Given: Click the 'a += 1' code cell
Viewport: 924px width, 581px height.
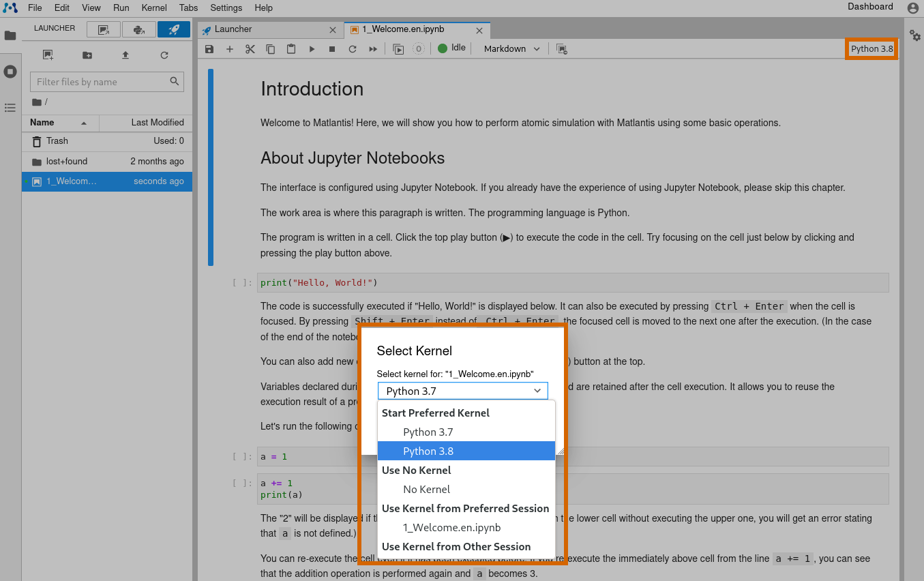Looking at the screenshot, I should click(573, 489).
